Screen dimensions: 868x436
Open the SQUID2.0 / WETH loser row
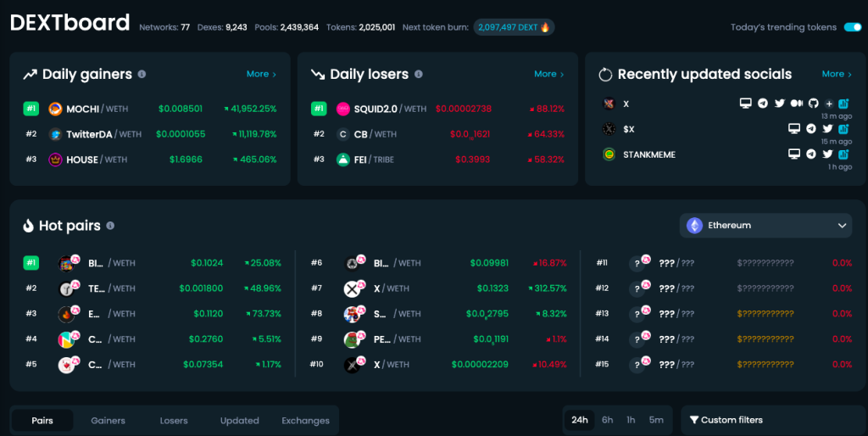tap(437, 109)
